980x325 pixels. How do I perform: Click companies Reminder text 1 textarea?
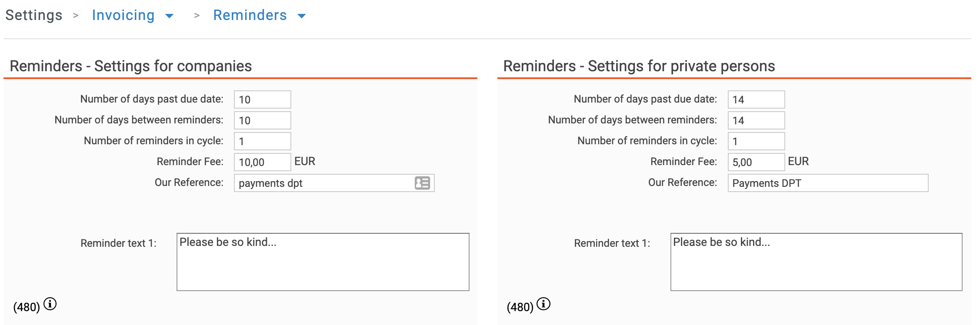[x=323, y=262]
